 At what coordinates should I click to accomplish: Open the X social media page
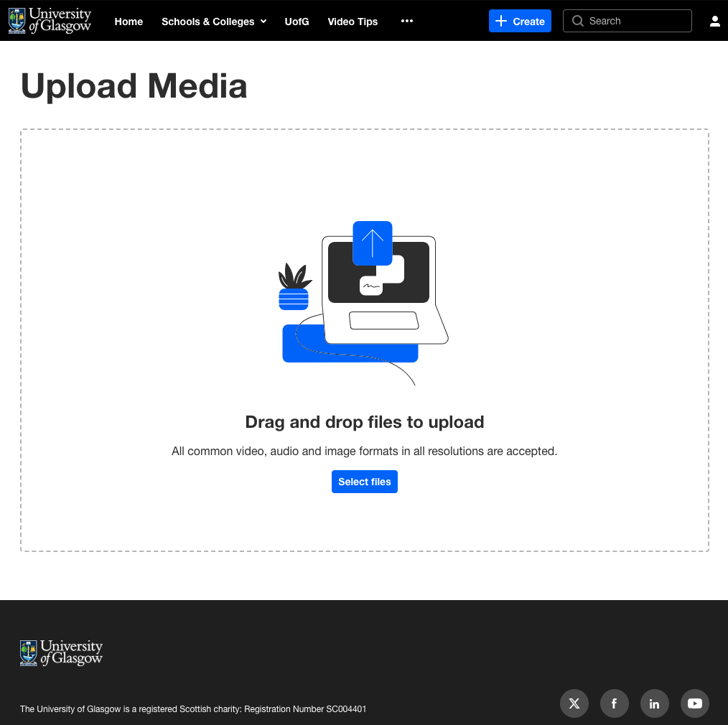coord(574,703)
